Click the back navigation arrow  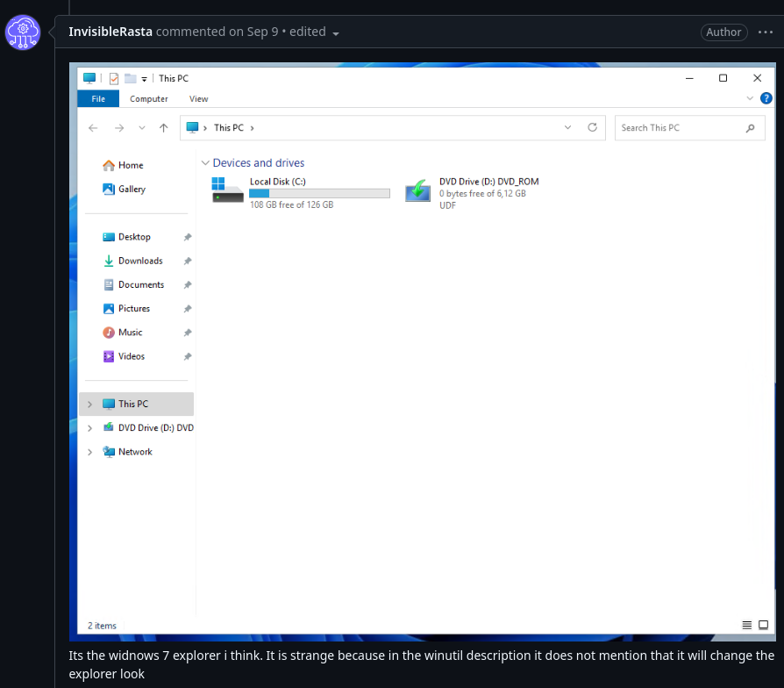[x=93, y=127]
